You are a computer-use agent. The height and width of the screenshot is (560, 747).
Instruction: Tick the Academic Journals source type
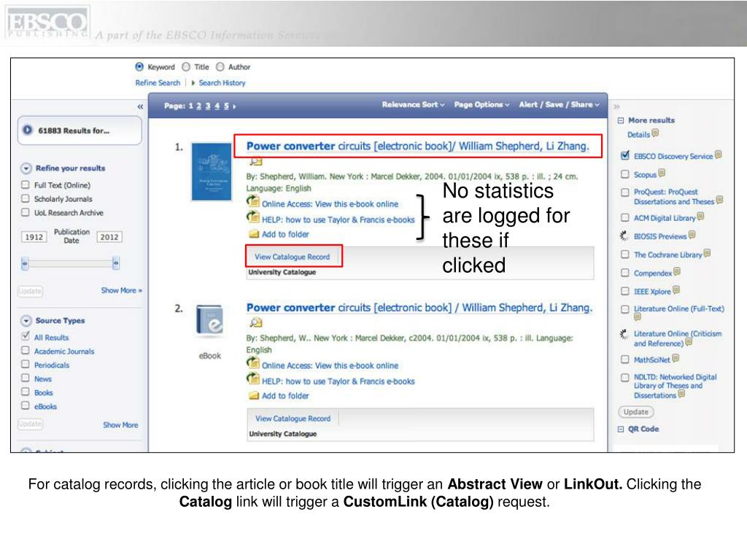(26, 350)
